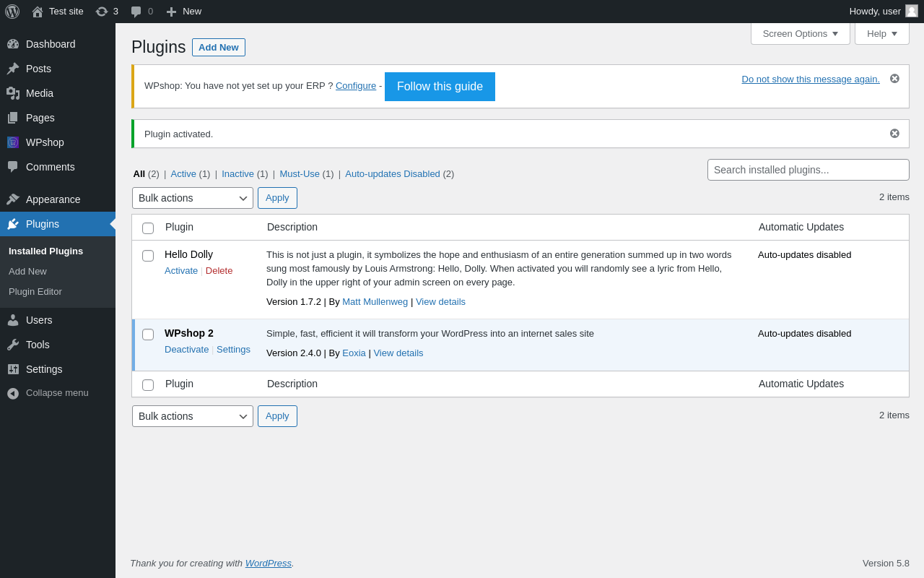The height and width of the screenshot is (578, 924).
Task: Open the updates icon showing 3
Action: [x=102, y=12]
